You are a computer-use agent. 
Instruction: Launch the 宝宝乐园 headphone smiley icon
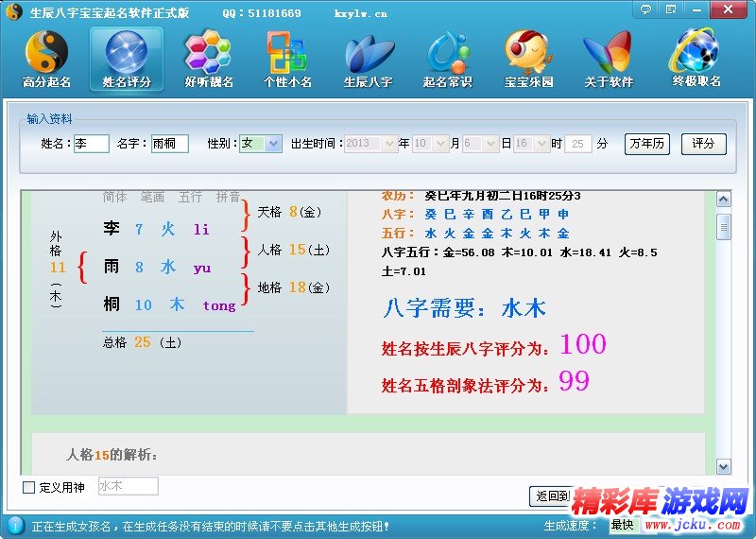(527, 52)
